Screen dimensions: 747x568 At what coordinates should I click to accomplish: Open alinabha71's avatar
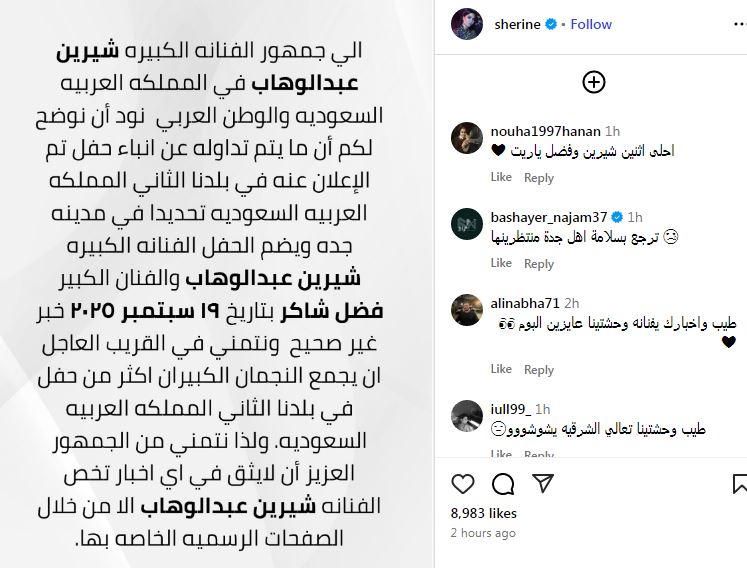pyautogui.click(x=468, y=308)
